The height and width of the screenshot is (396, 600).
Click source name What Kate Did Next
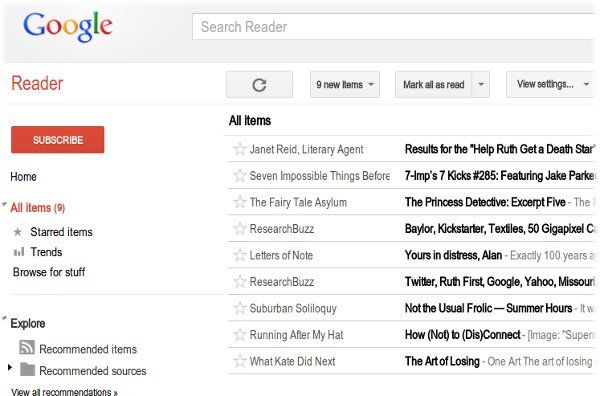click(x=292, y=361)
